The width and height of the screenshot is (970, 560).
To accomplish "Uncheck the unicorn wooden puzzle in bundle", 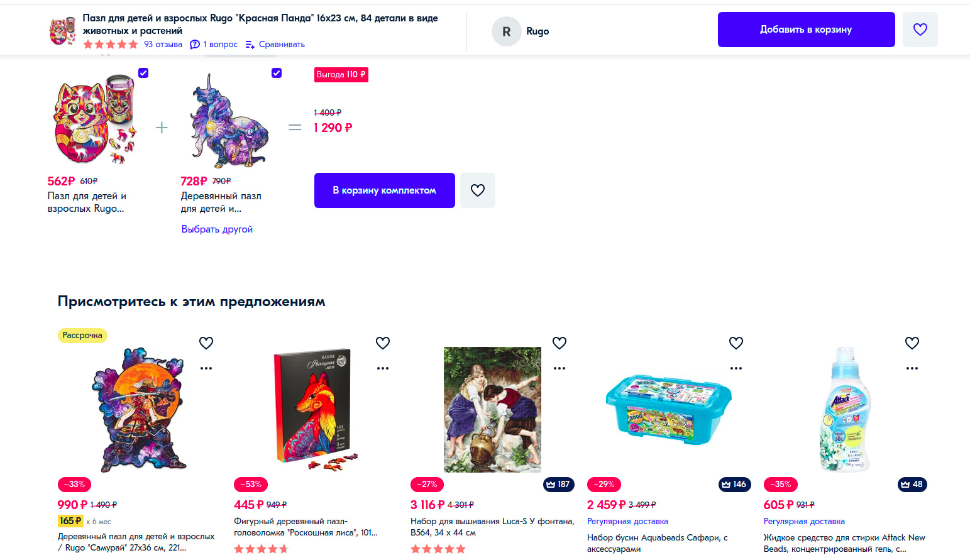I will (x=277, y=73).
